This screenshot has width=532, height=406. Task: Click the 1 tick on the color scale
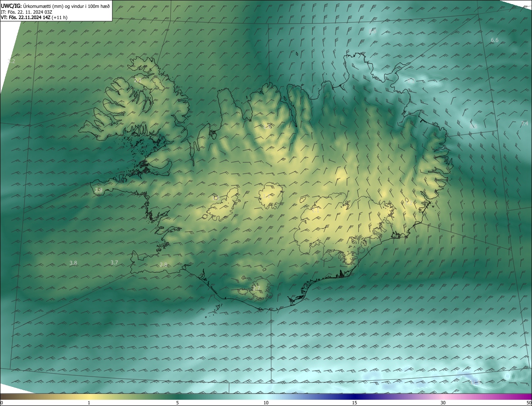tap(89, 403)
